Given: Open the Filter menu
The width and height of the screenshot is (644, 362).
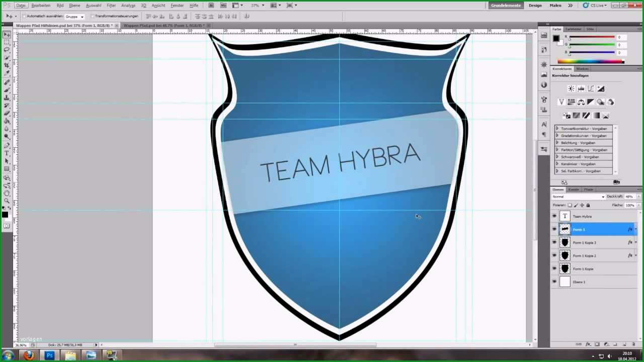Looking at the screenshot, I should click(x=111, y=5).
